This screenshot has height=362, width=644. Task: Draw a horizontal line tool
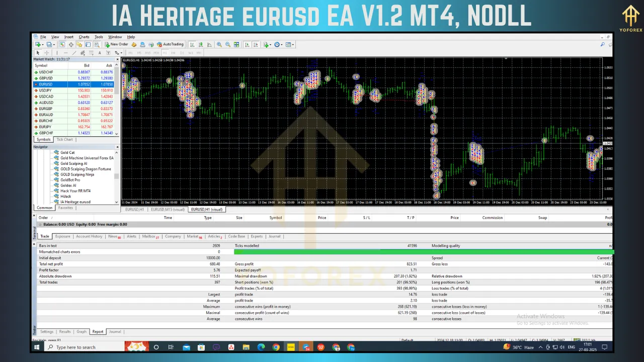[65, 53]
